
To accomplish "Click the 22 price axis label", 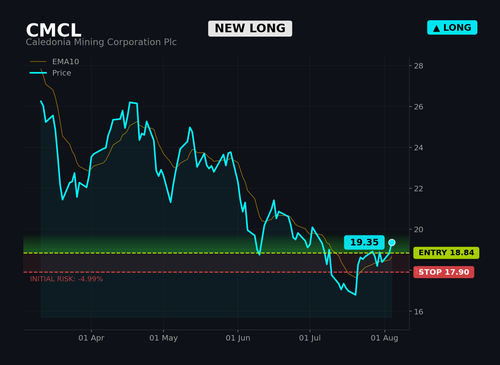I will (x=419, y=189).
